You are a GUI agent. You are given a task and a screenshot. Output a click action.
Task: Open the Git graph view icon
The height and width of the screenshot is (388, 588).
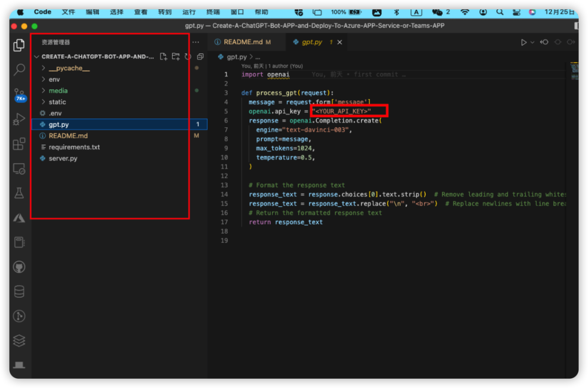[x=19, y=316]
